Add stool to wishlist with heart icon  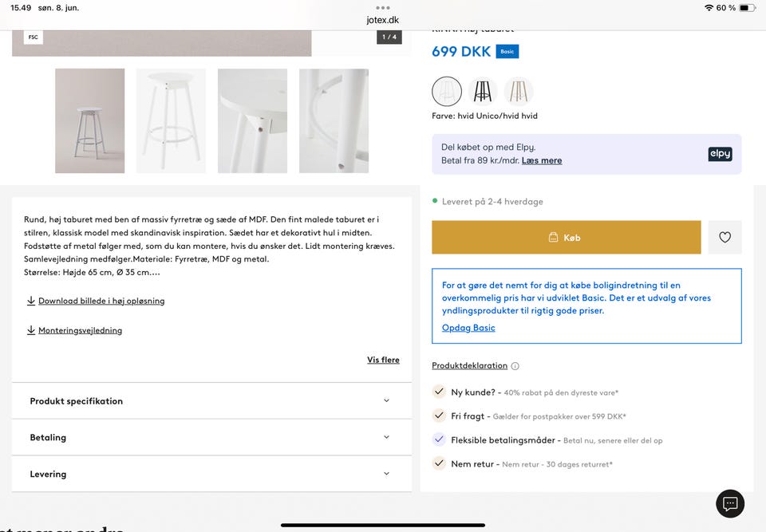point(725,237)
